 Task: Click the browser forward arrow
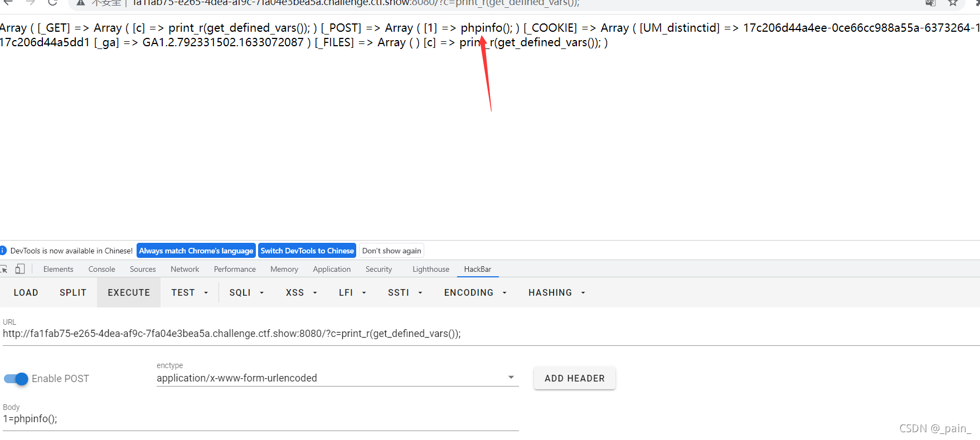(x=30, y=2)
